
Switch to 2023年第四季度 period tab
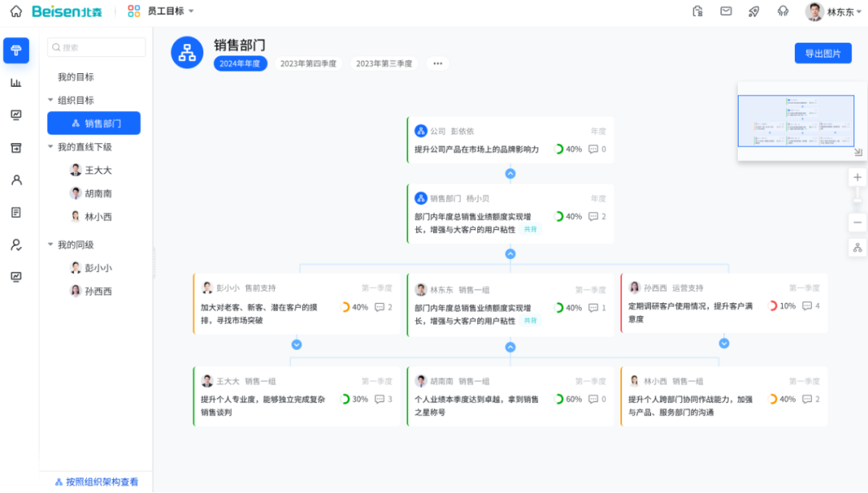point(309,64)
